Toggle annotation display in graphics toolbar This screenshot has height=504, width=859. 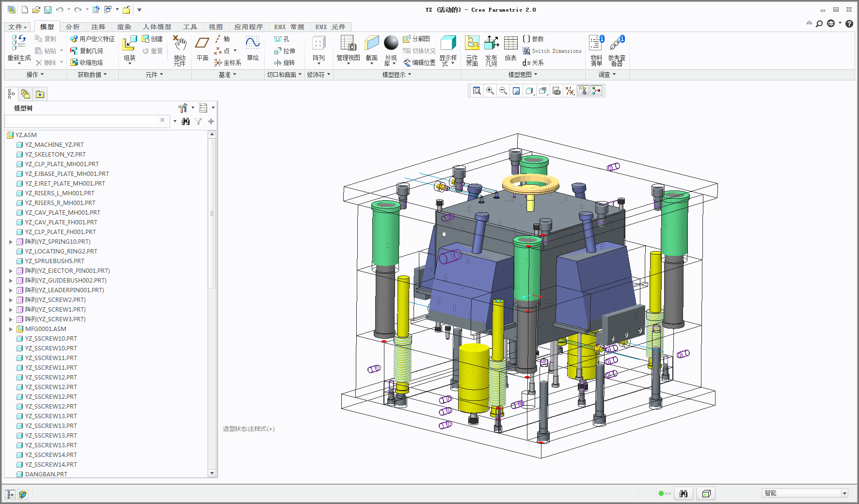pos(583,91)
